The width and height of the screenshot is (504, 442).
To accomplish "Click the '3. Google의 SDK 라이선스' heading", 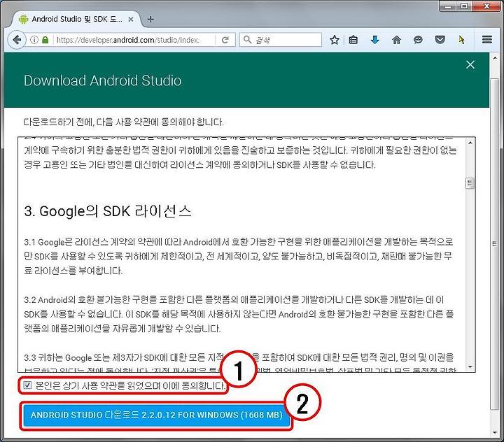I will (108, 211).
